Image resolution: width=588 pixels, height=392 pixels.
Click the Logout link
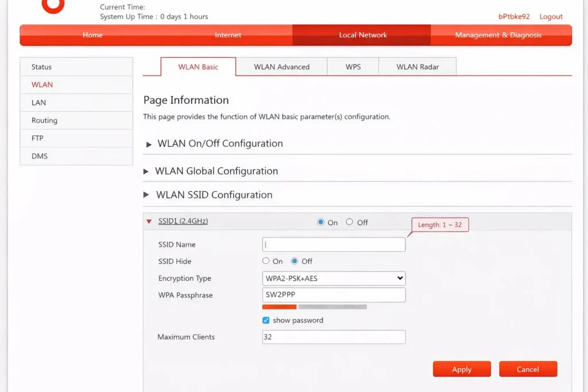pyautogui.click(x=551, y=17)
